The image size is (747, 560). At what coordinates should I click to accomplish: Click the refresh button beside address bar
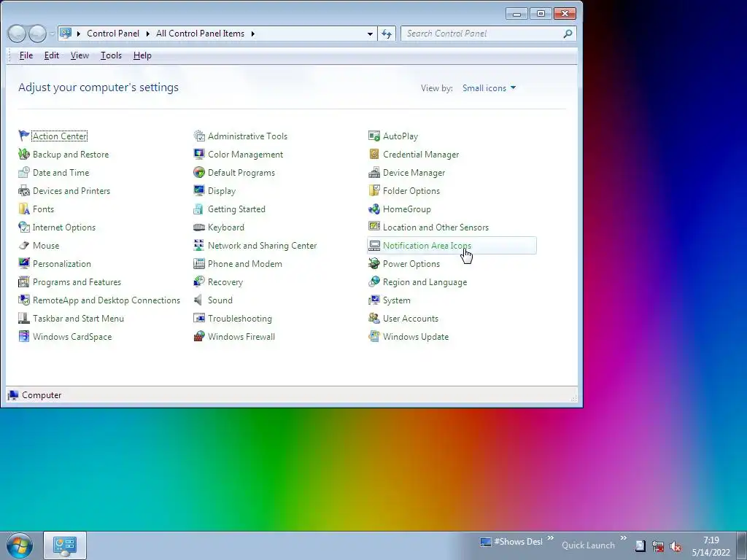pyautogui.click(x=387, y=34)
